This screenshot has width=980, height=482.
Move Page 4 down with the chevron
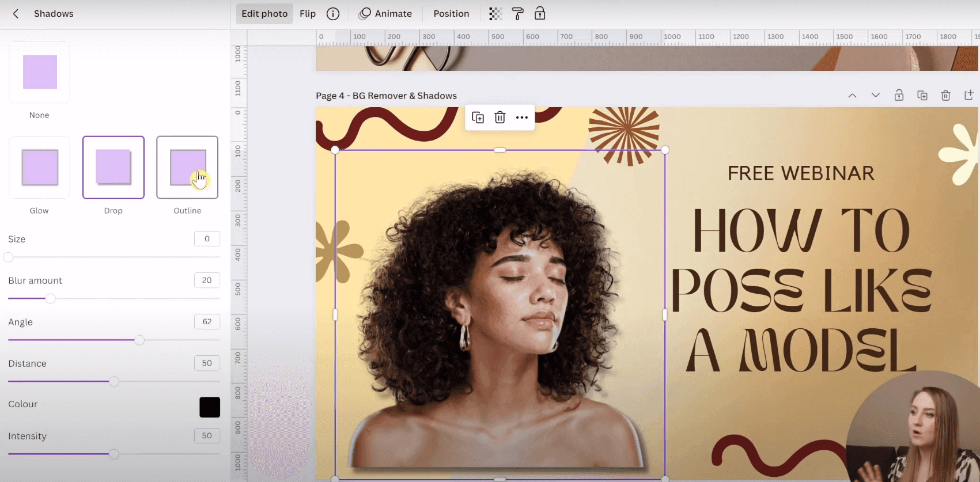[x=876, y=96]
